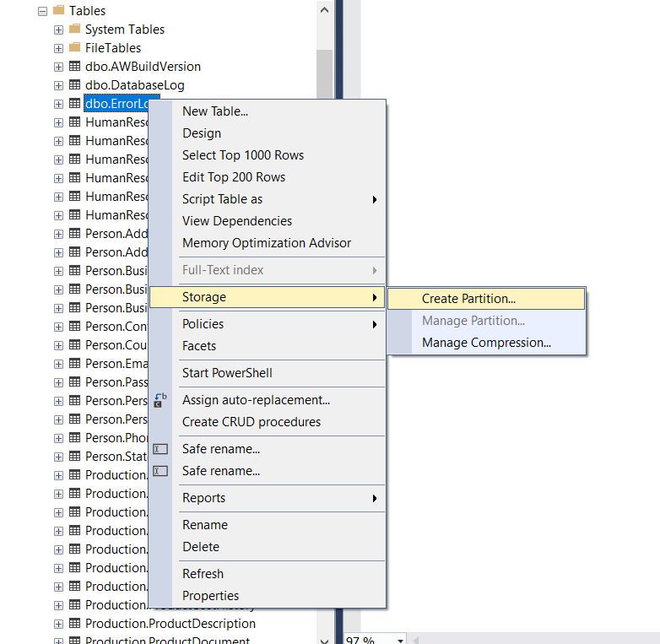Click the Safe rename icon below Assign auto-replacement
Screen dimensions: 660x644
point(160,449)
